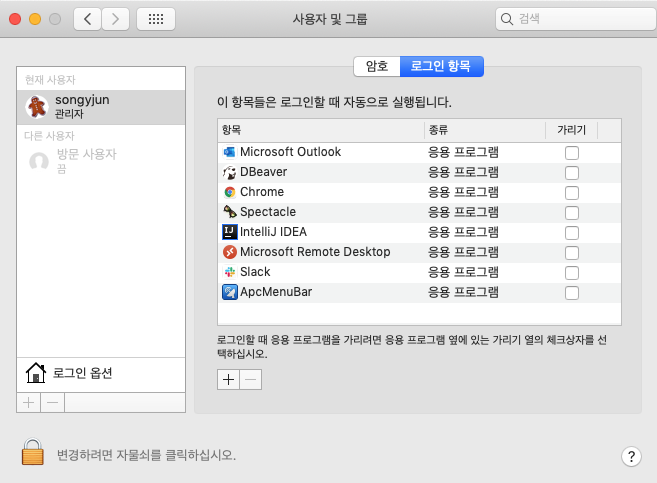
Task: Click the magnifier icon in search field
Action: 507,19
